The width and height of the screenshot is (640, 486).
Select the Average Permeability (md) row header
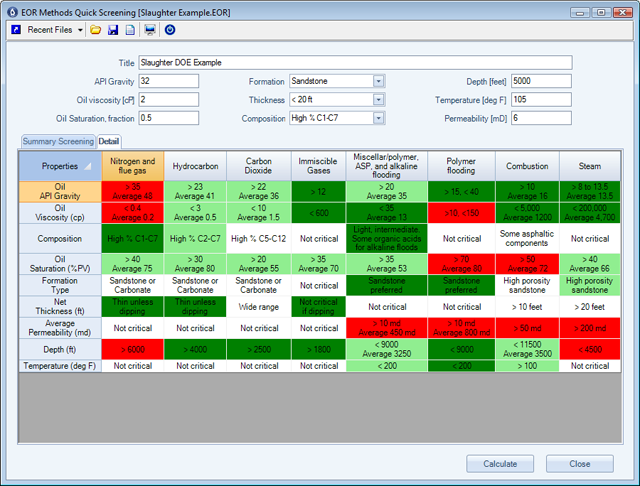tap(60, 328)
